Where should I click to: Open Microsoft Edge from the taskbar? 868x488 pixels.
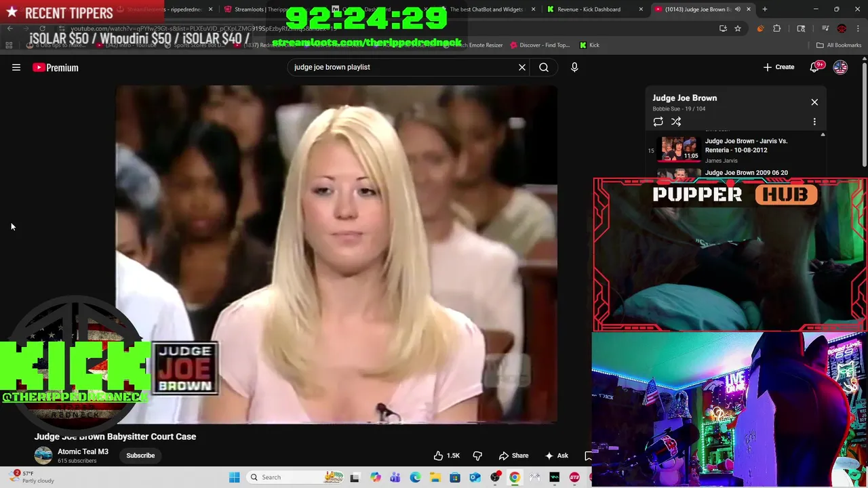415,477
